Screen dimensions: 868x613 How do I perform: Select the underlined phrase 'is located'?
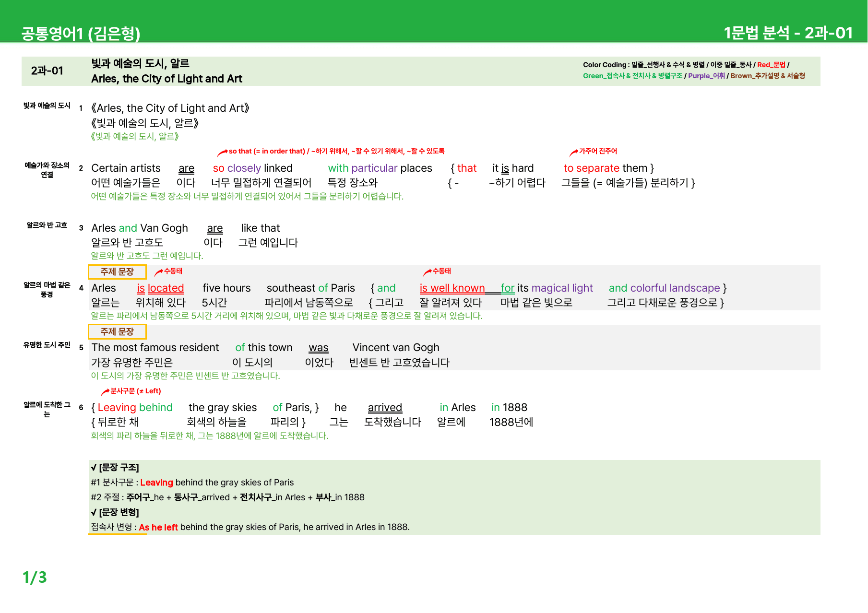coord(161,288)
